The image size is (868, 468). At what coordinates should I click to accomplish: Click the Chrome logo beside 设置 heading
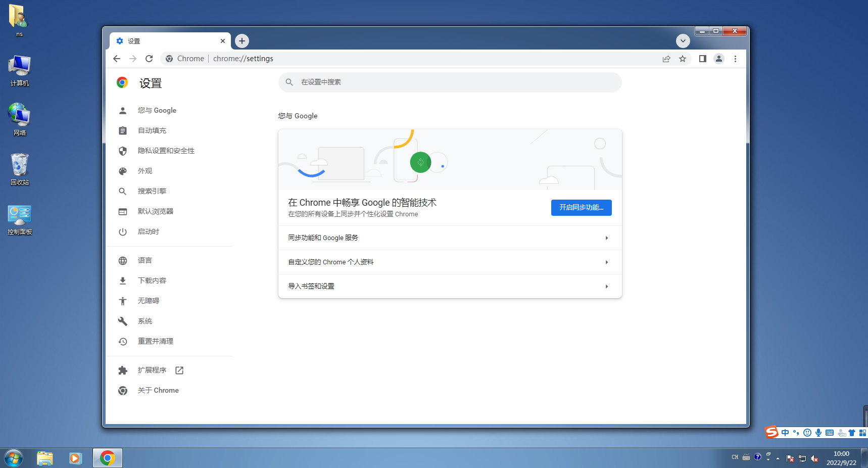[122, 83]
